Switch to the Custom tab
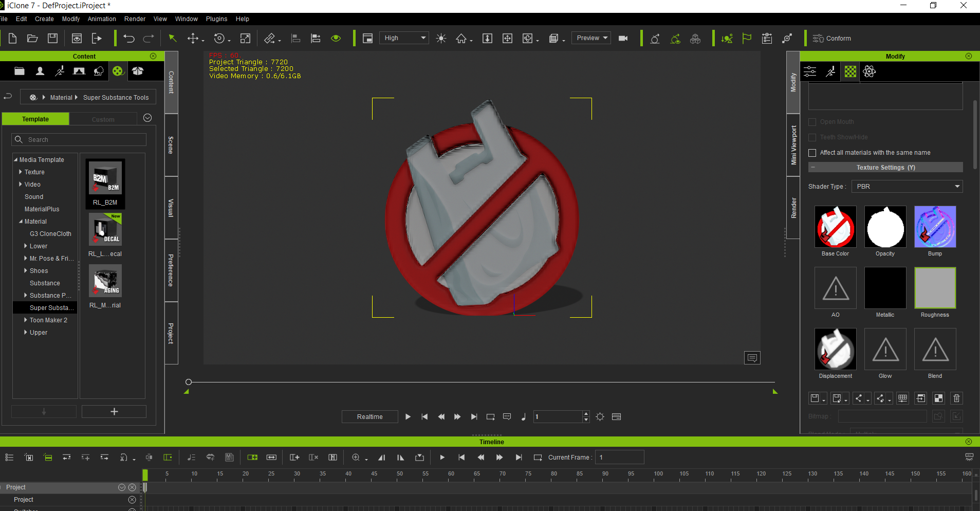The height and width of the screenshot is (511, 980). (x=103, y=119)
